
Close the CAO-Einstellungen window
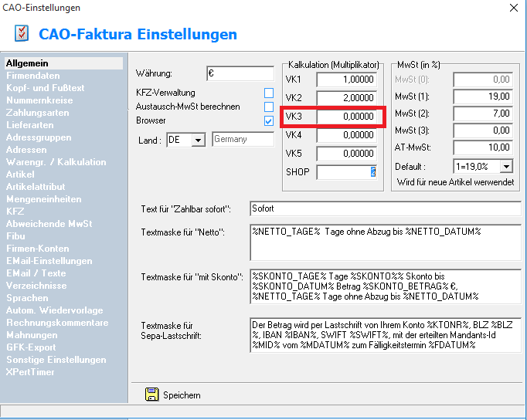(514, 8)
